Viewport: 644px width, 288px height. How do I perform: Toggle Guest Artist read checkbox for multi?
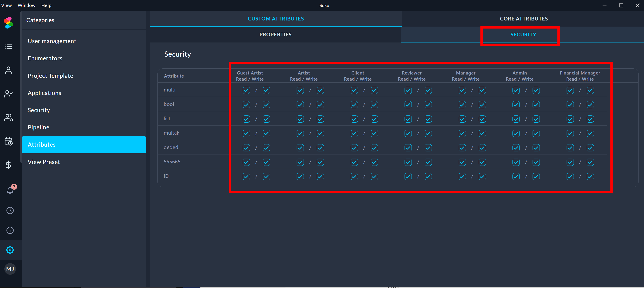pos(246,90)
